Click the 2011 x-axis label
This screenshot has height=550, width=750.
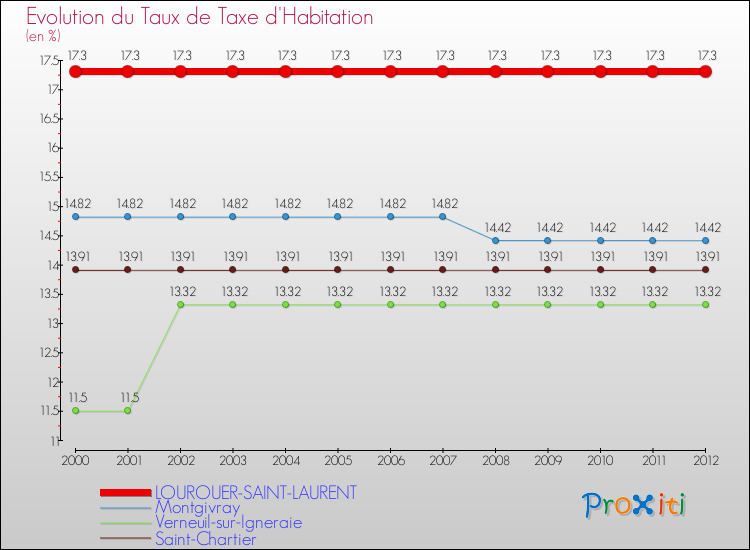(654, 460)
